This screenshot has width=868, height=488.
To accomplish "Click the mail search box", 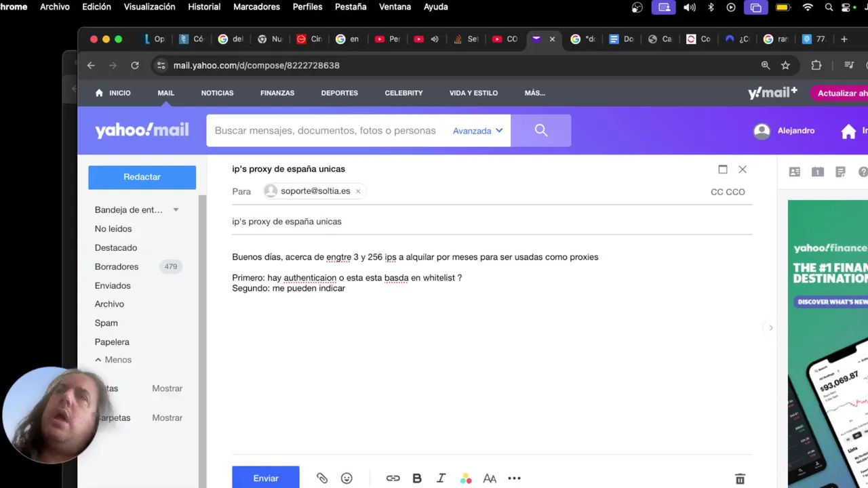I will (325, 131).
